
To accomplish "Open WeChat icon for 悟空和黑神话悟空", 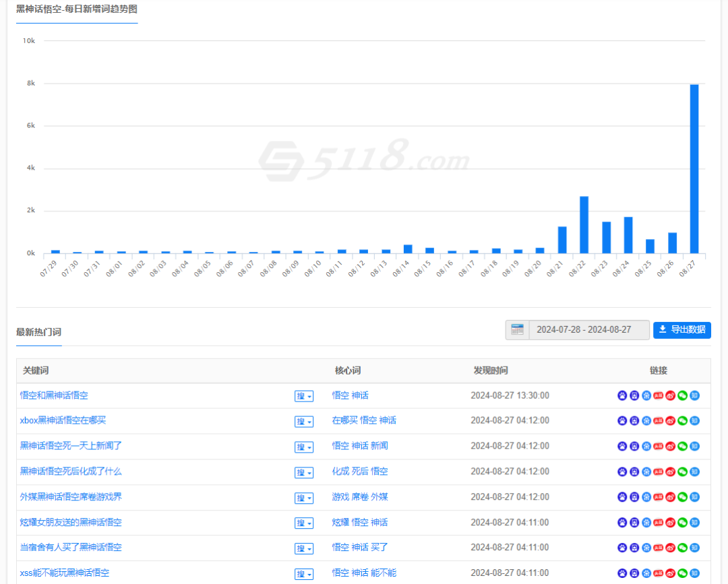I will pos(682,395).
